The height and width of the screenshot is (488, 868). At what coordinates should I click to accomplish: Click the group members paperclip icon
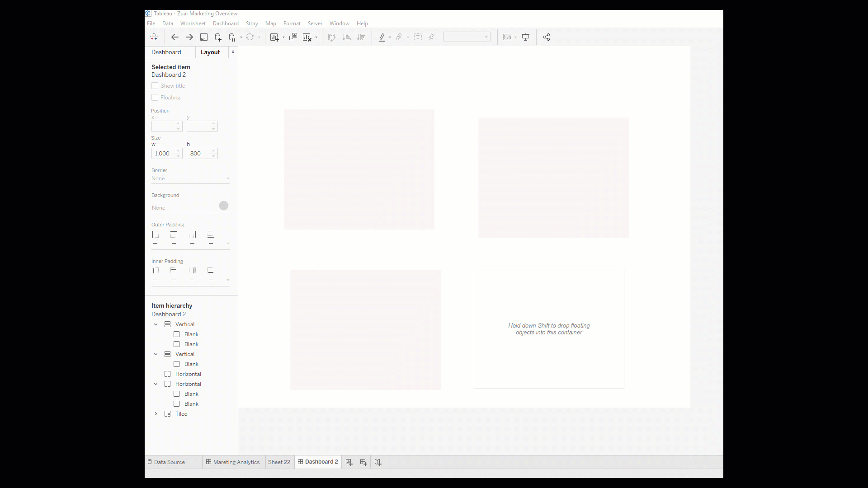399,37
